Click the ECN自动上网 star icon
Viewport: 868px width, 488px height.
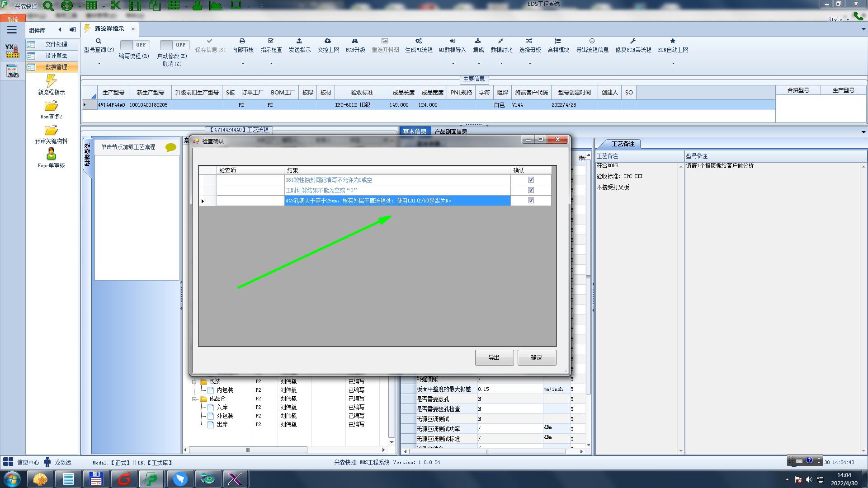673,41
